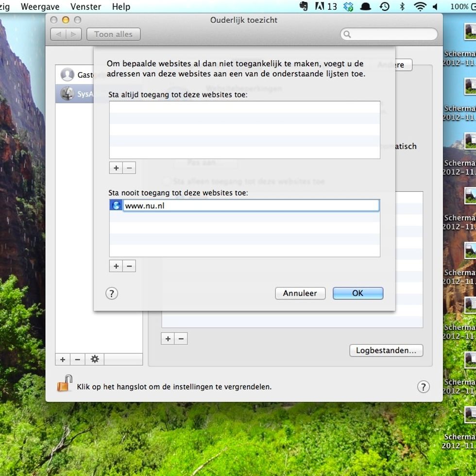This screenshot has height=476, width=476.
Task: Click the OK button in the dialog
Action: click(x=357, y=293)
